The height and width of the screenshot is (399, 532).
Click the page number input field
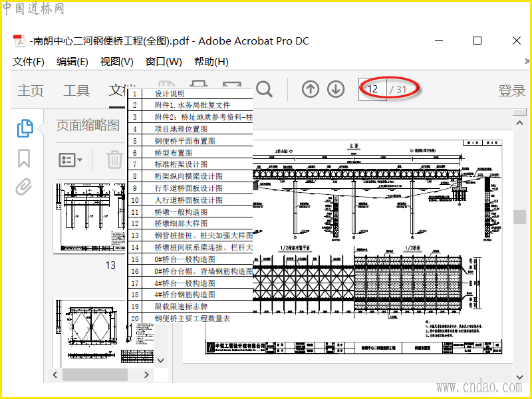pos(372,89)
